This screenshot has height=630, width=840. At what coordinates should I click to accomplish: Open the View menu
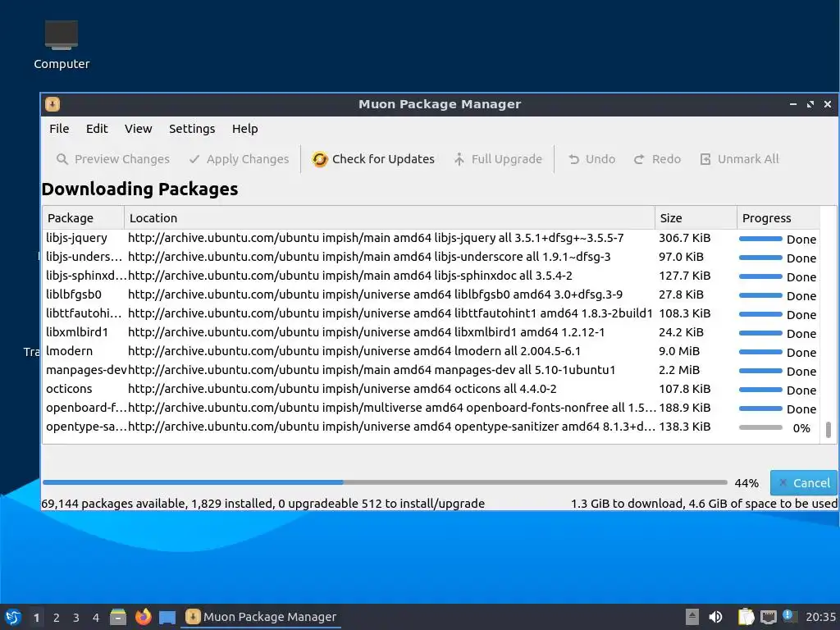[x=138, y=129]
